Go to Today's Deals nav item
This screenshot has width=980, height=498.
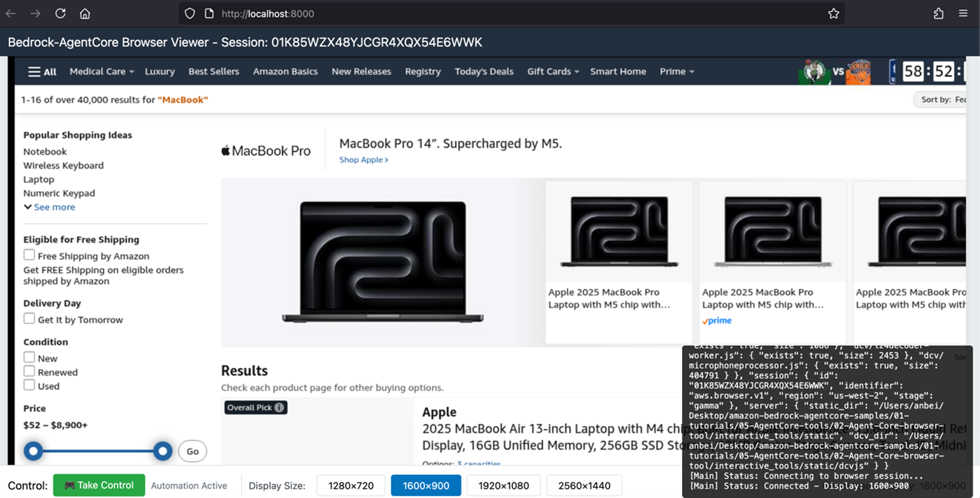(x=484, y=72)
